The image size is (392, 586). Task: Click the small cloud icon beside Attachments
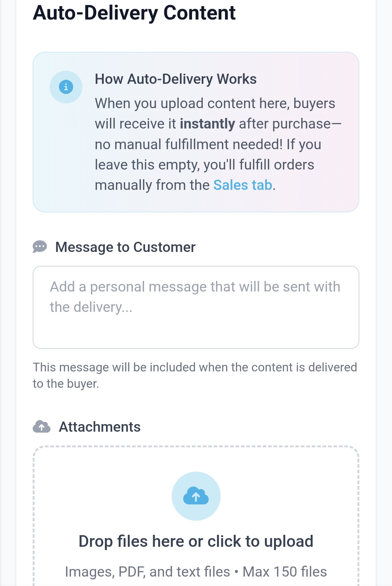point(42,427)
